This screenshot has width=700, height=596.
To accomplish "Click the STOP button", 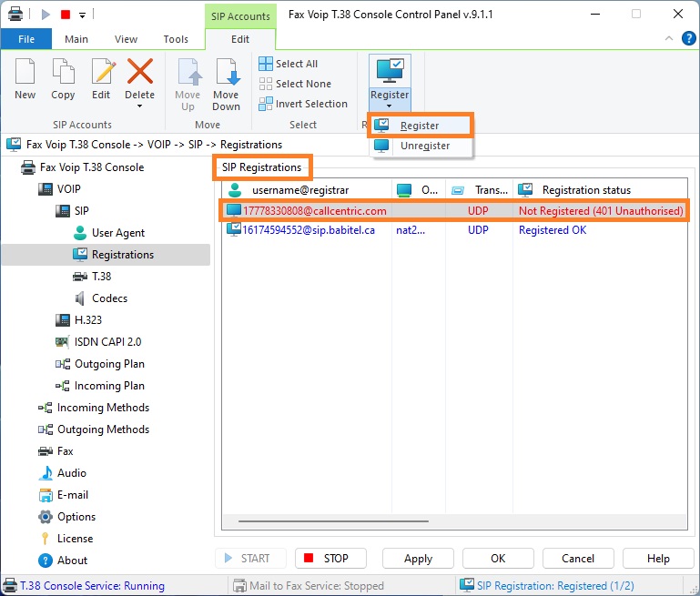I will pyautogui.click(x=330, y=559).
